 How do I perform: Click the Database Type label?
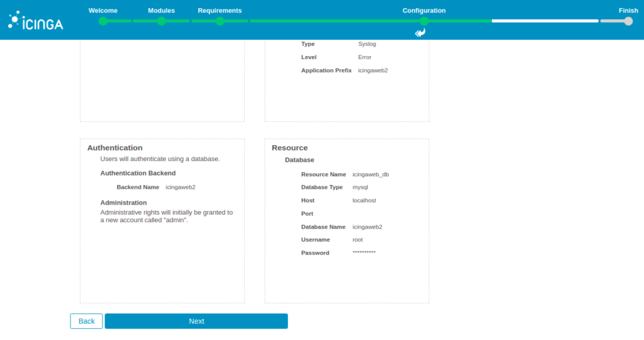(322, 187)
